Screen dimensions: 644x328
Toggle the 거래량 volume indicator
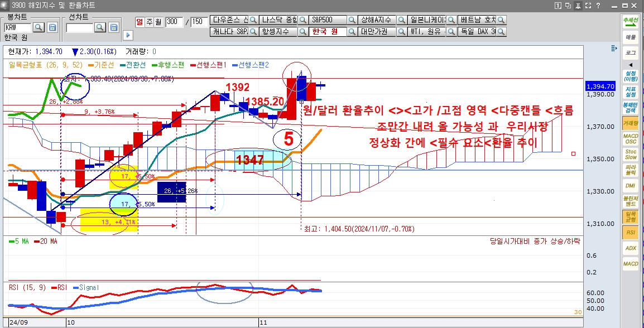tap(631, 123)
